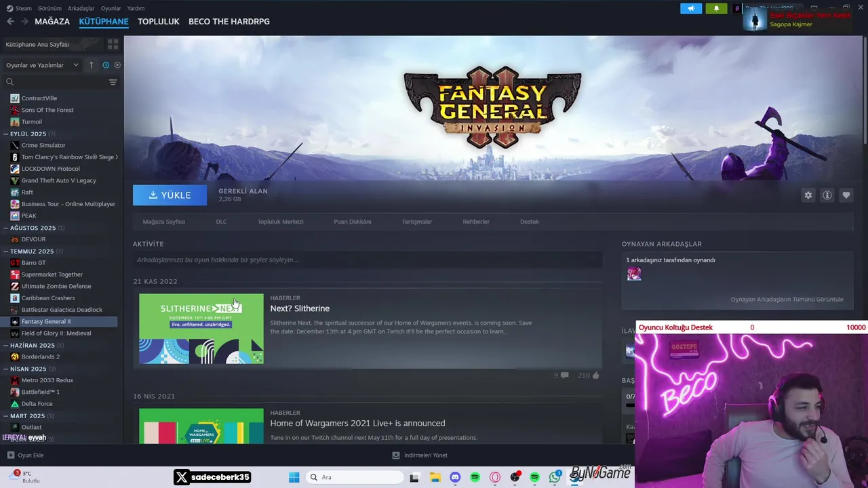Open the Tartışmalar link

416,222
